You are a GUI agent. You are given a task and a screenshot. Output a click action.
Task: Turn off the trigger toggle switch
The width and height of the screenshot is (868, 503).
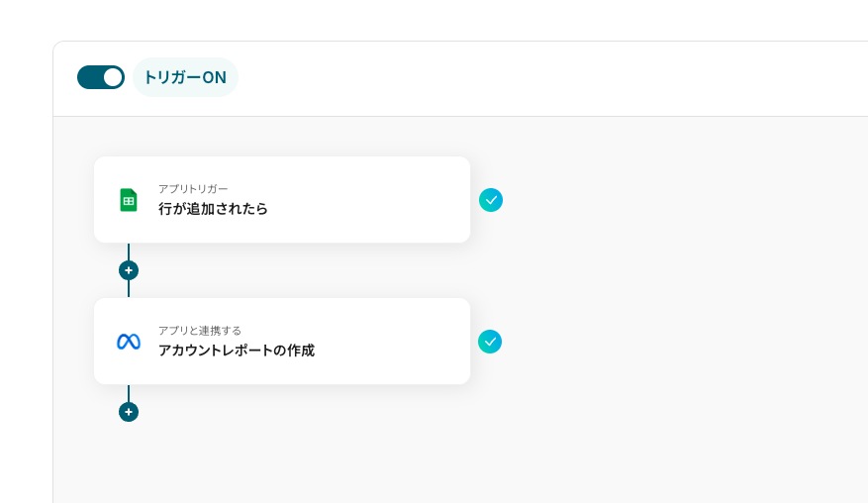pos(100,77)
